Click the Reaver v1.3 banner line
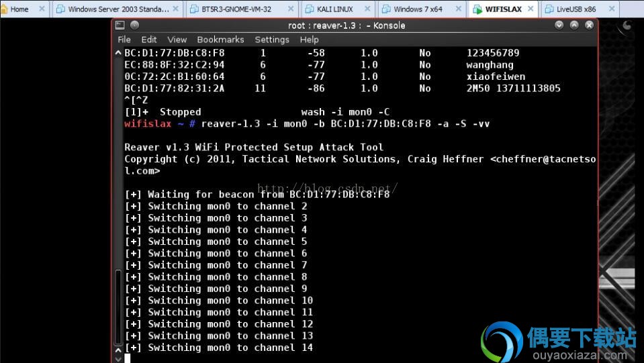This screenshot has height=363, width=644. coord(254,147)
